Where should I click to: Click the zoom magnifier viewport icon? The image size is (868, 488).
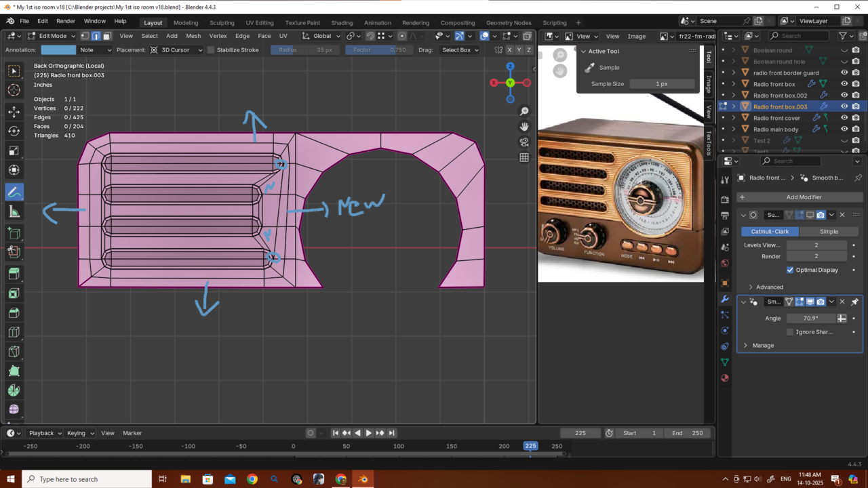(x=524, y=111)
